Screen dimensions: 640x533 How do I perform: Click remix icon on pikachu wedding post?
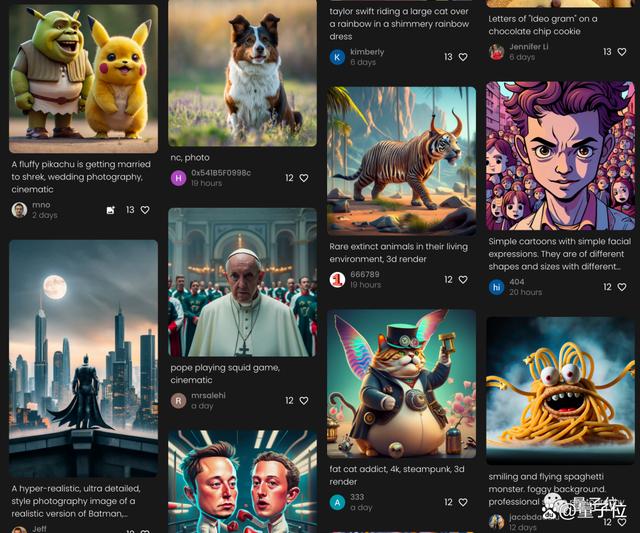(111, 210)
